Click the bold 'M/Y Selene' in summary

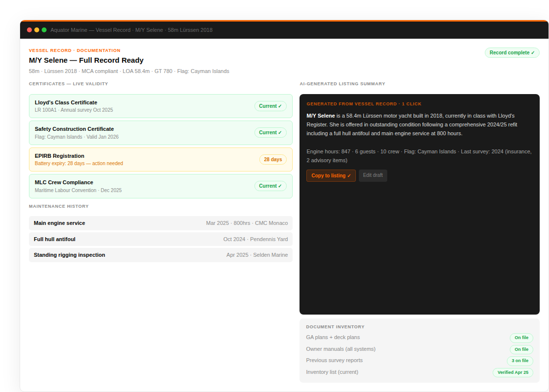[321, 116]
